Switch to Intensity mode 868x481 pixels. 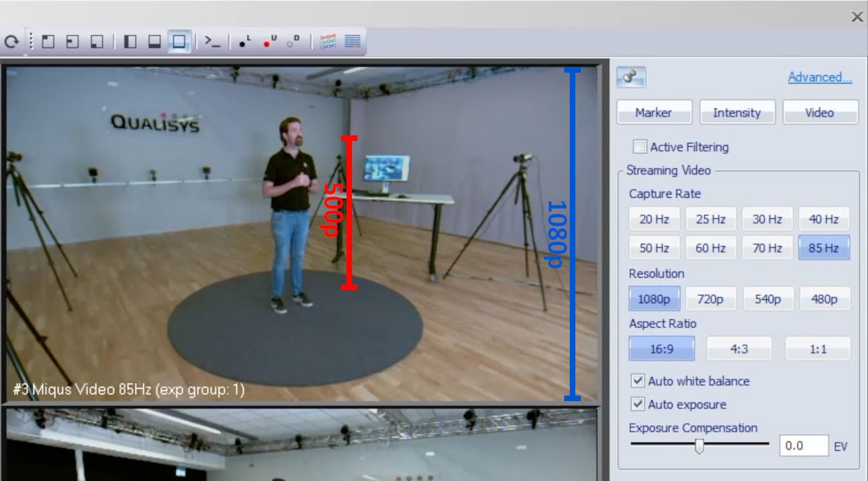[x=737, y=113]
